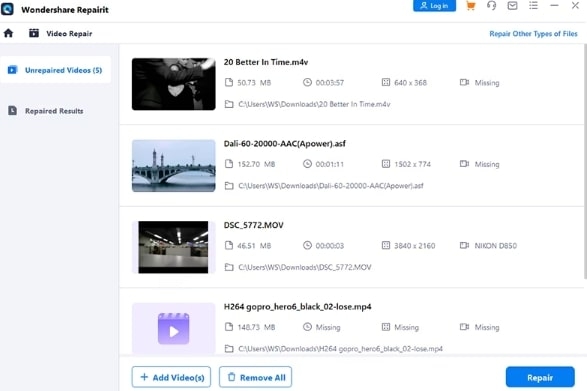Open Repair Other Types of Files link
Image resolution: width=587 pixels, height=391 pixels.
pos(533,34)
